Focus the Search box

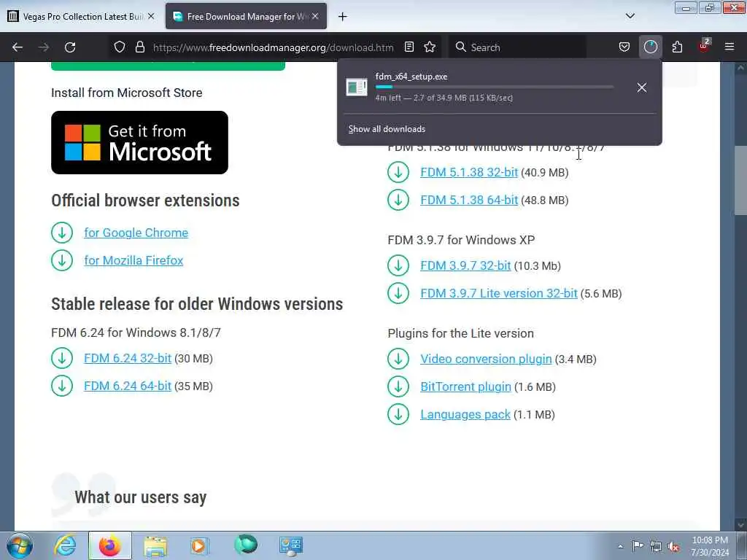519,47
